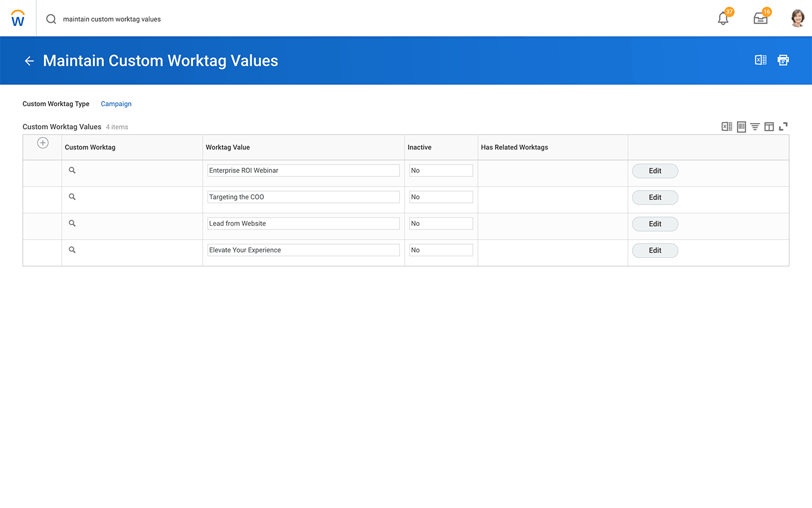Add a new row with plus icon
Viewport: 812px width, 508px height.
(x=43, y=143)
